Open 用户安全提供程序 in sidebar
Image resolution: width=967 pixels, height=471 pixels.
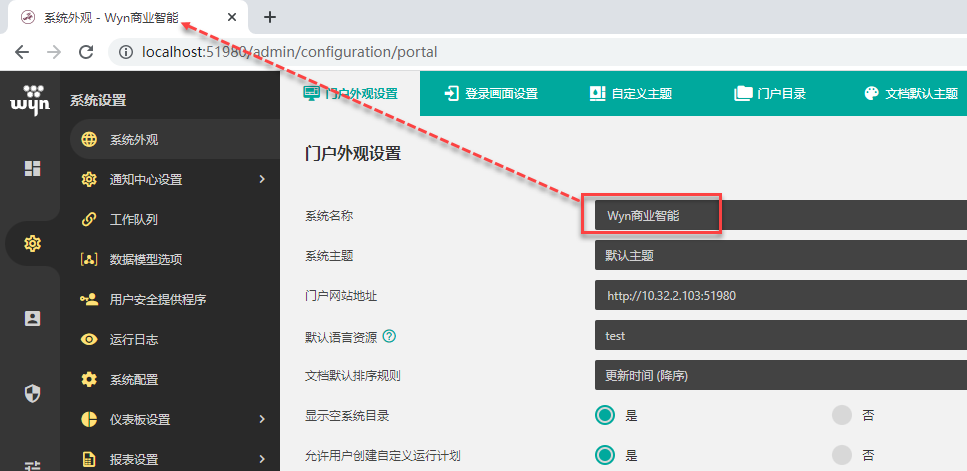[175, 300]
